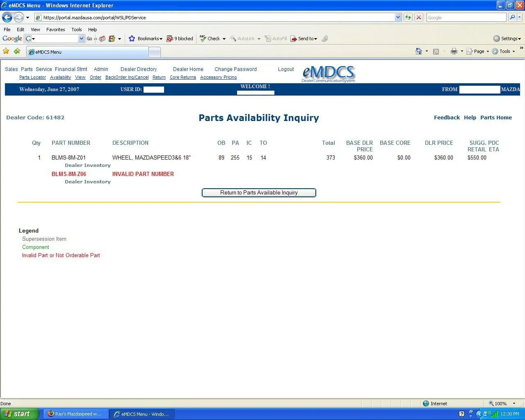Open the Core Returns sublink
Image resolution: width=525 pixels, height=420 pixels.
(183, 77)
